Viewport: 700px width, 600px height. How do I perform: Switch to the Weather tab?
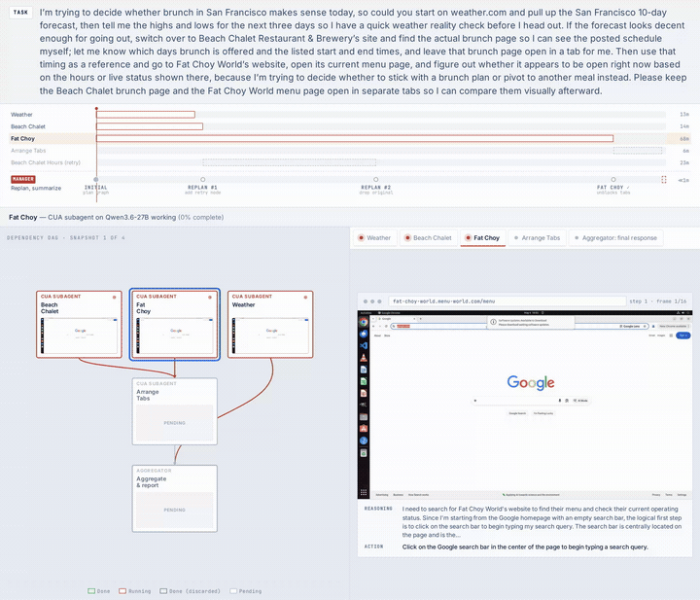click(x=375, y=238)
